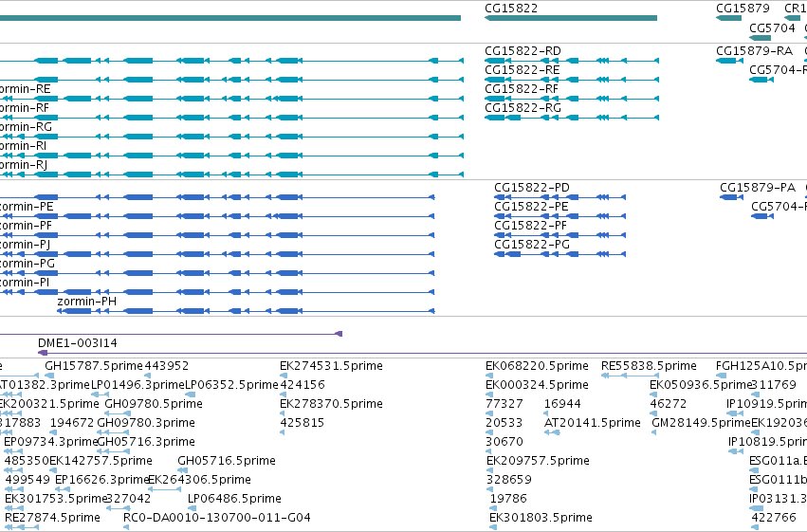Select CDS label CG15822-PG
This screenshot has height=532, width=807.
tap(532, 245)
